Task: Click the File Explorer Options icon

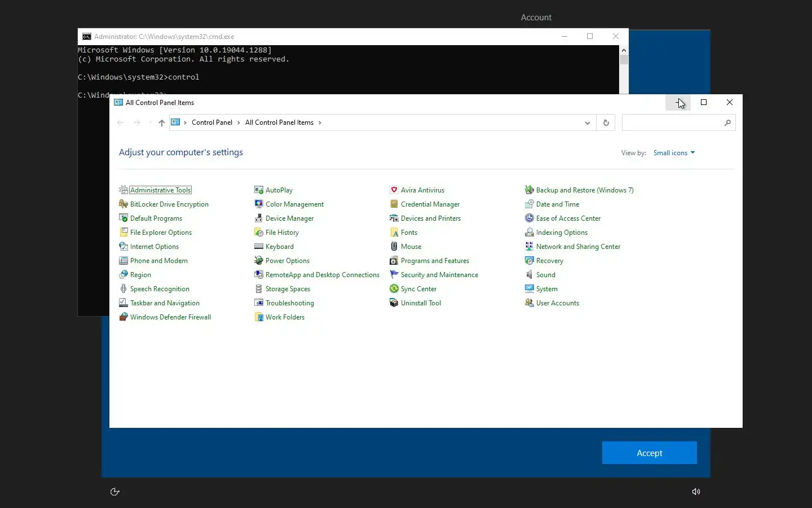Action: coord(123,232)
